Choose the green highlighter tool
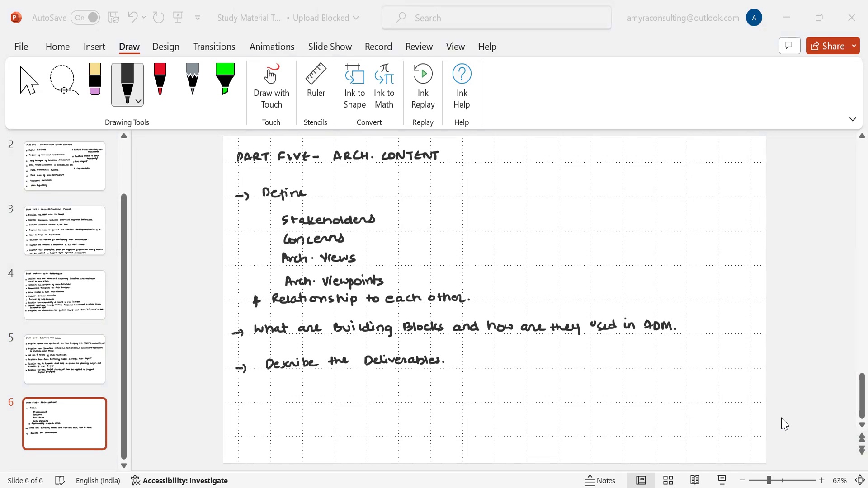Screen dimensions: 868x488 [225, 80]
